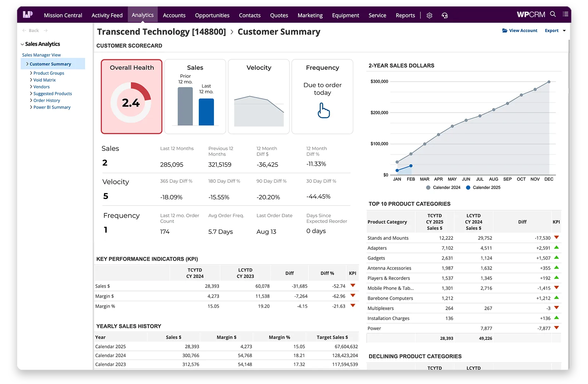This screenshot has width=588, height=384.
Task: Expand the Customer Summary tree item
Action: coord(27,64)
